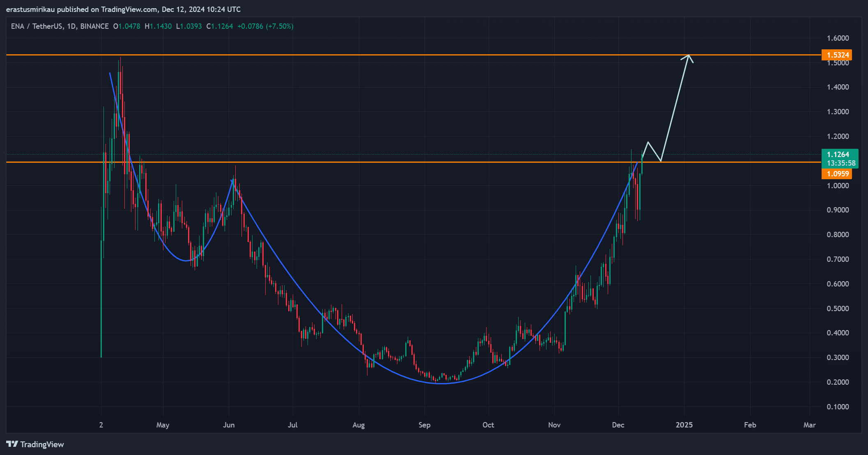This screenshot has height=455, width=868.
Task: Click the +7.50% change value
Action: click(x=280, y=26)
